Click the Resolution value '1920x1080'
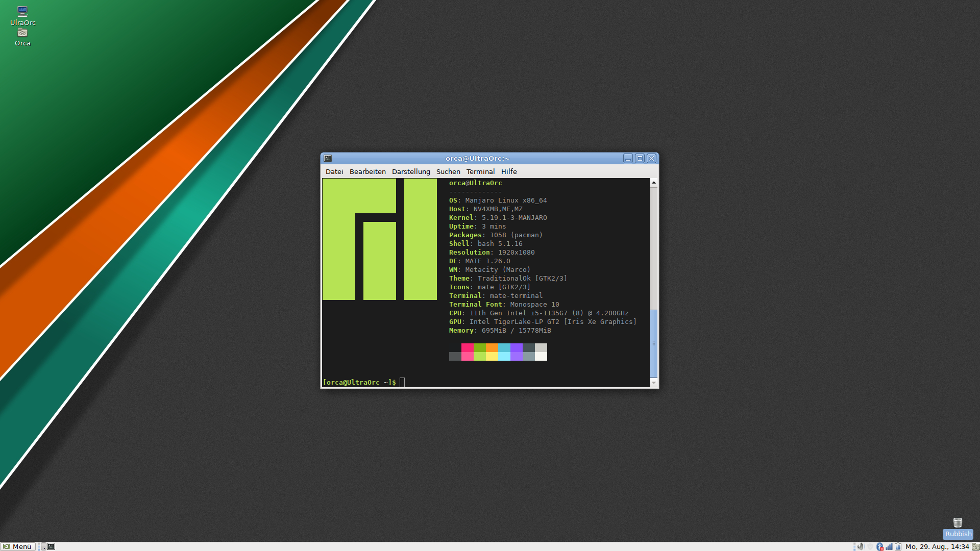 [x=516, y=253]
